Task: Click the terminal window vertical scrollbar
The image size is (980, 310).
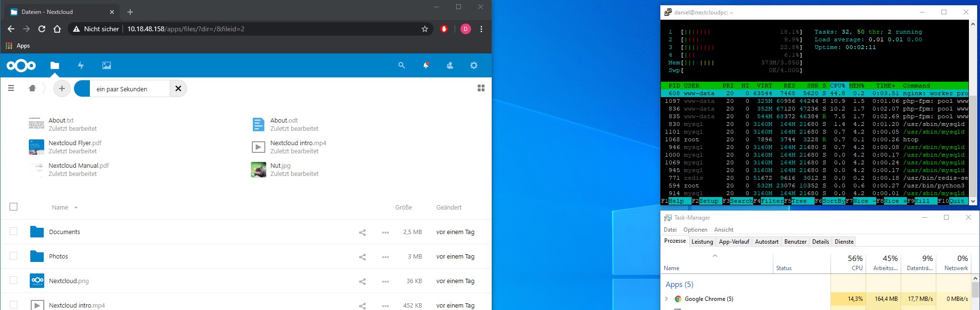Action: pos(973,113)
